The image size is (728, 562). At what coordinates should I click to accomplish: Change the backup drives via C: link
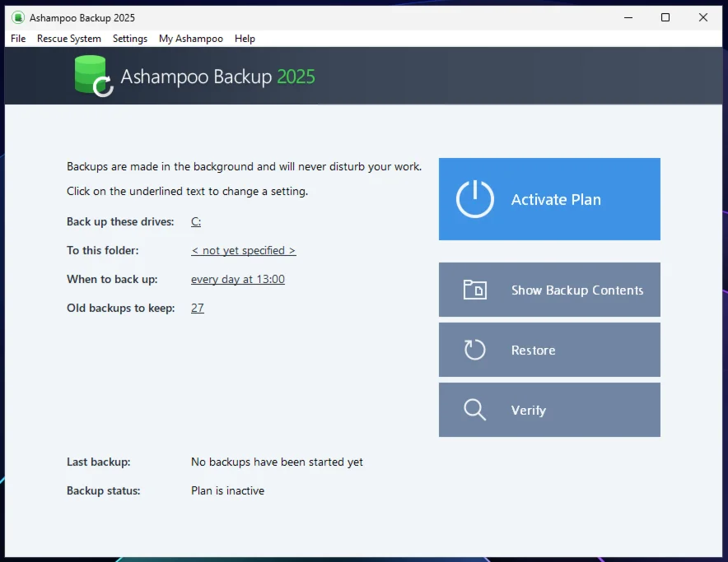(196, 222)
